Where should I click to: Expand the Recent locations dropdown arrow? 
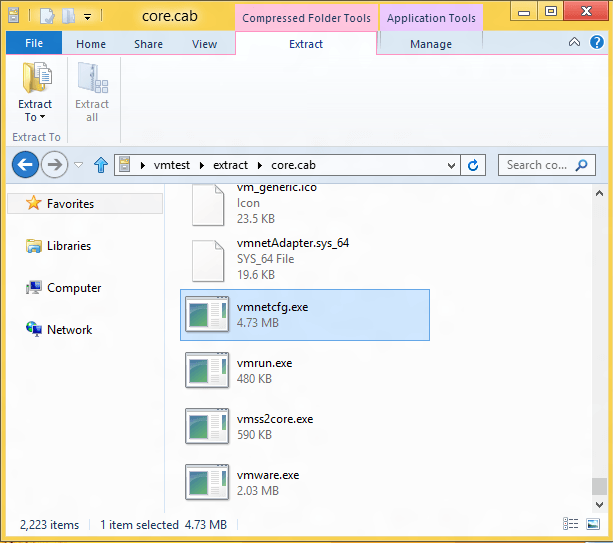(78, 165)
